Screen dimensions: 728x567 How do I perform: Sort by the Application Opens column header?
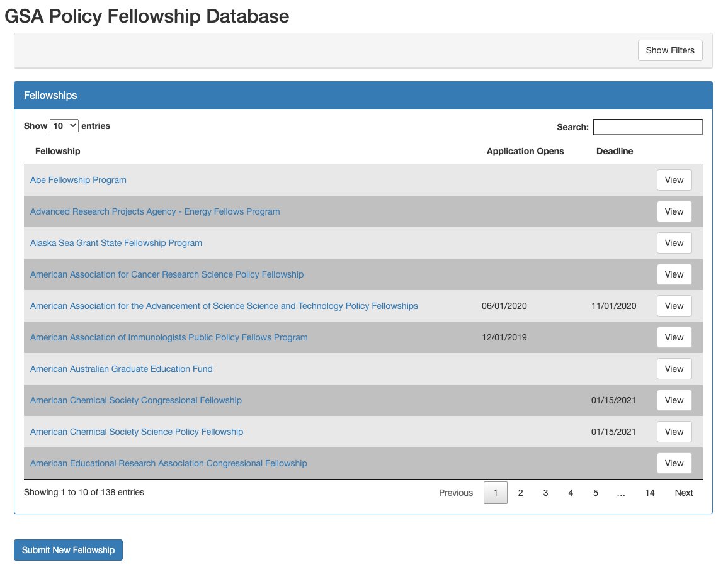pos(525,151)
